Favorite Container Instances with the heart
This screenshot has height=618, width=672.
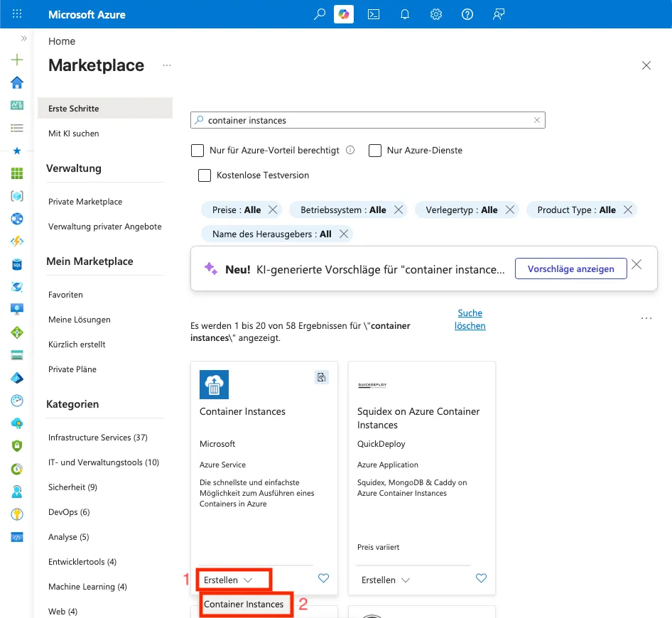click(x=324, y=578)
